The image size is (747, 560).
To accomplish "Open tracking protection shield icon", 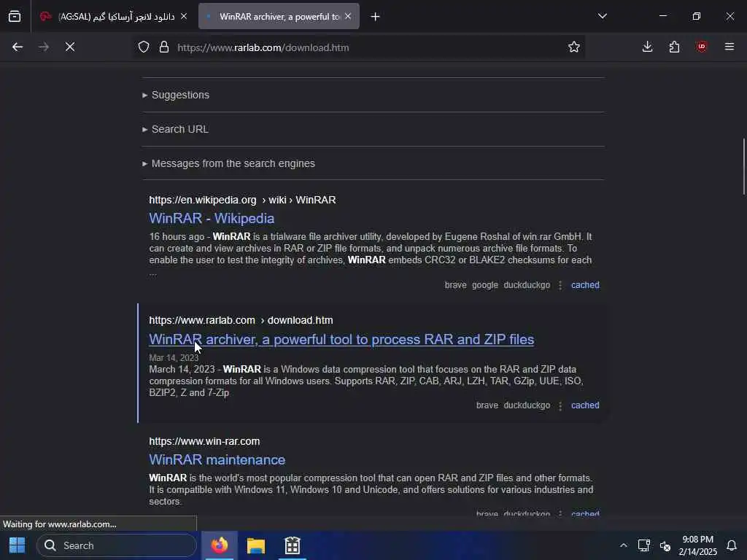I will point(144,47).
